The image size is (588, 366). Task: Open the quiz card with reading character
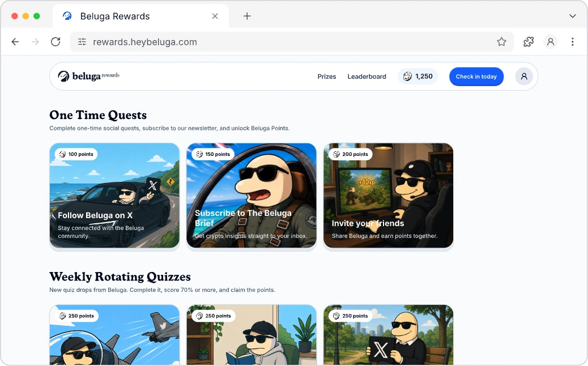coord(252,334)
